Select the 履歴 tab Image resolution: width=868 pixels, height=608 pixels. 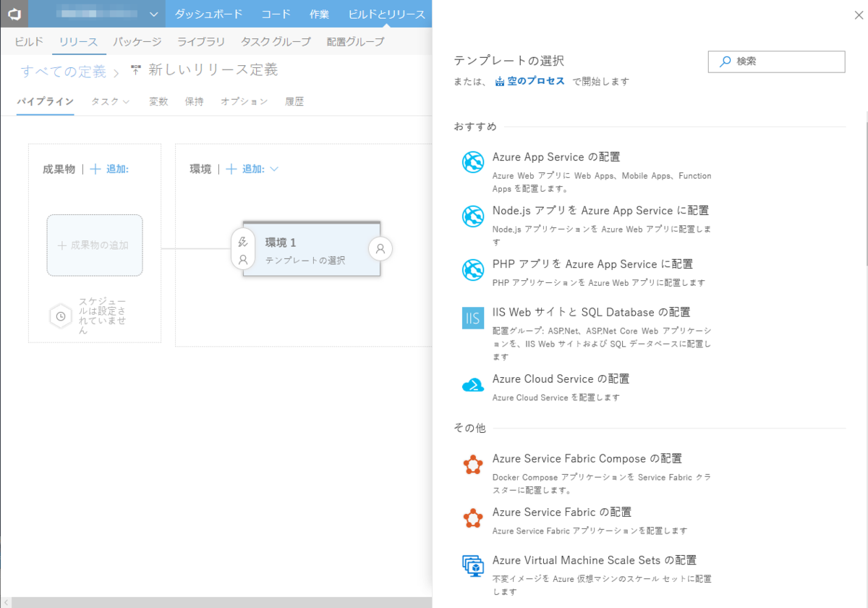coord(294,101)
